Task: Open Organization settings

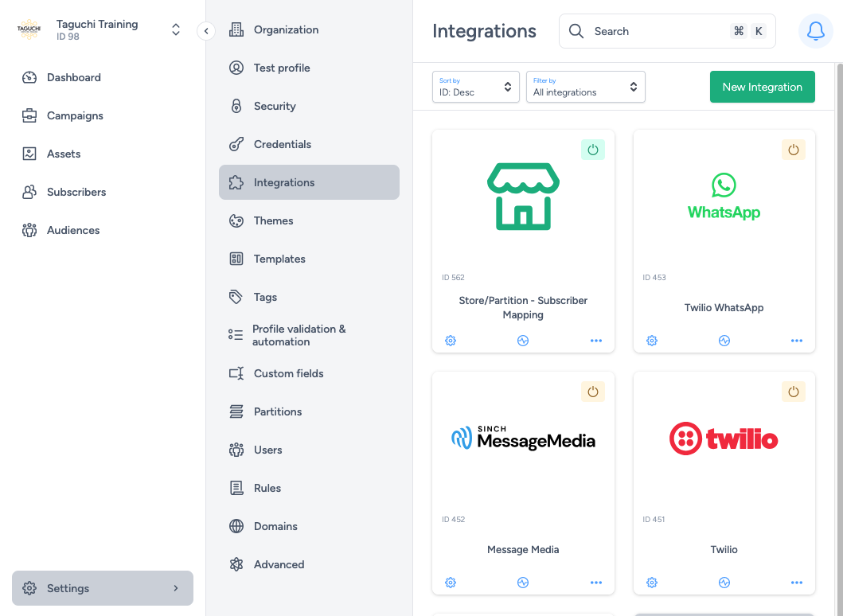Action: 309,29
